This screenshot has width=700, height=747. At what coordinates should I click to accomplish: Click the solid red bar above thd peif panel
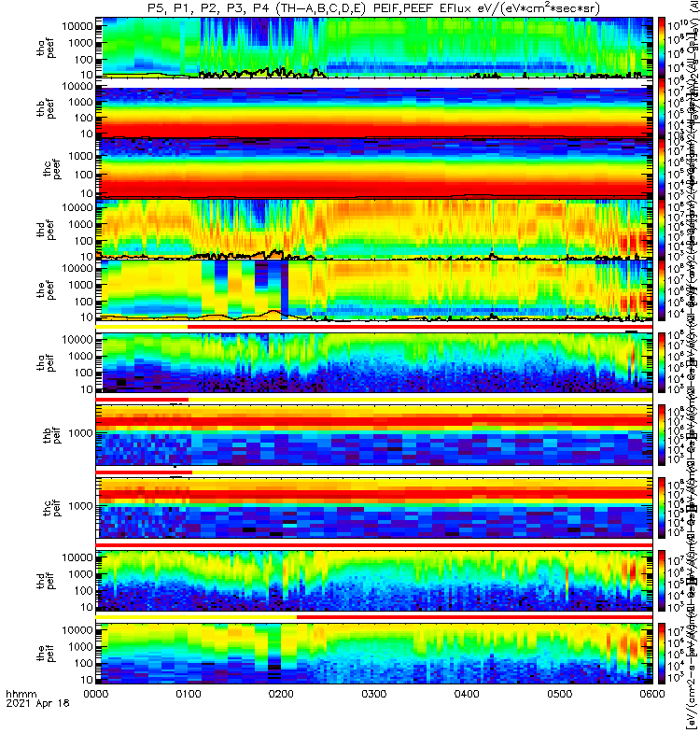click(374, 545)
